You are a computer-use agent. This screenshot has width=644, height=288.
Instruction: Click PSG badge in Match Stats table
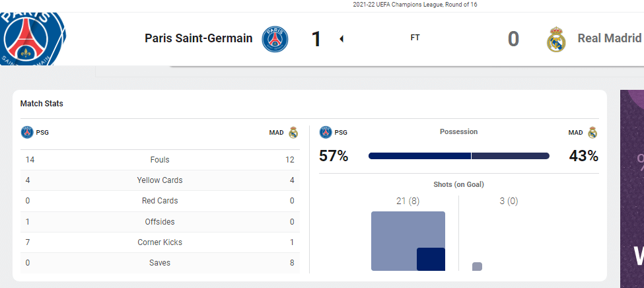27,132
